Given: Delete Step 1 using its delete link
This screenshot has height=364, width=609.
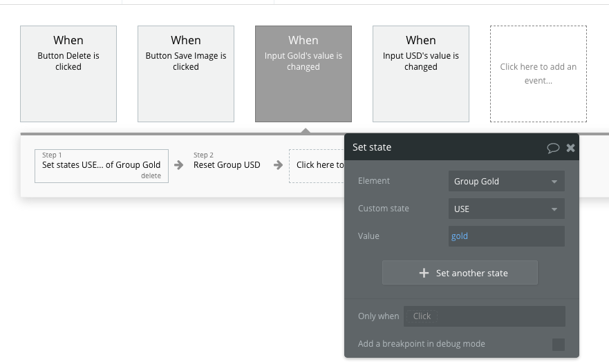Looking at the screenshot, I should click(151, 176).
